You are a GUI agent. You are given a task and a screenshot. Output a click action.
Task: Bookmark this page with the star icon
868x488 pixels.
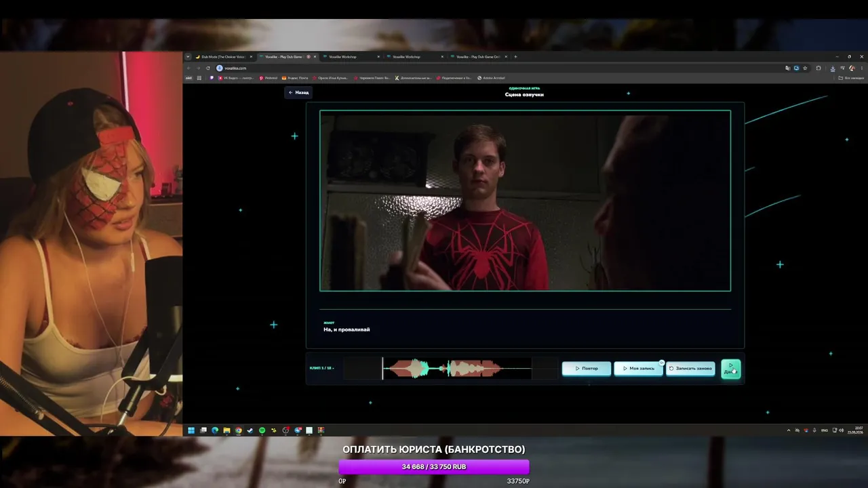(x=805, y=68)
